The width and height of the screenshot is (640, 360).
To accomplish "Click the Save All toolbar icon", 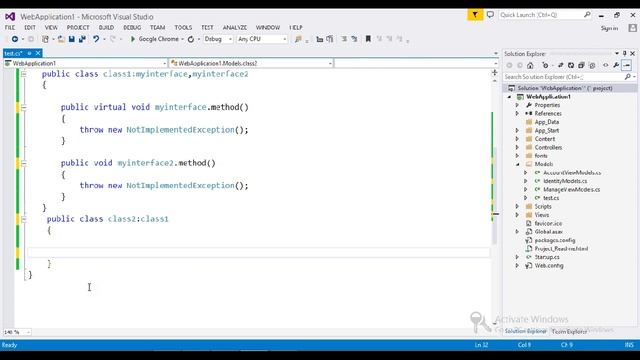I will (82, 39).
